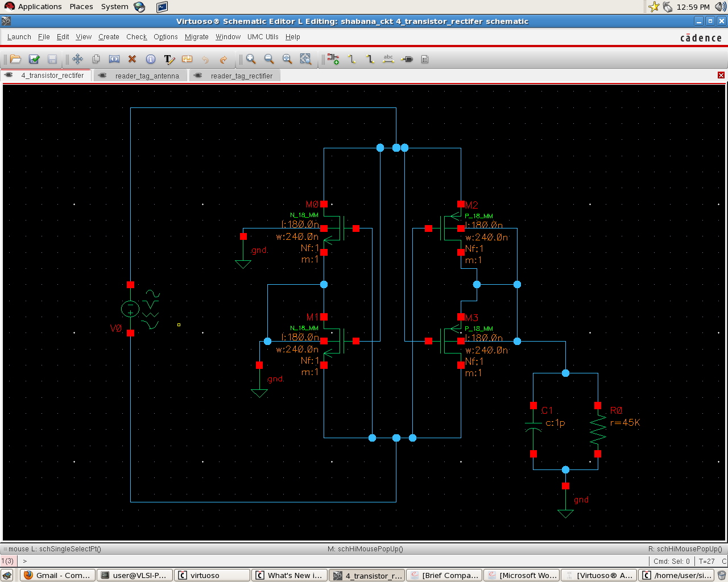
Task: Click the Zoom In magnifier icon
Action: (x=251, y=59)
